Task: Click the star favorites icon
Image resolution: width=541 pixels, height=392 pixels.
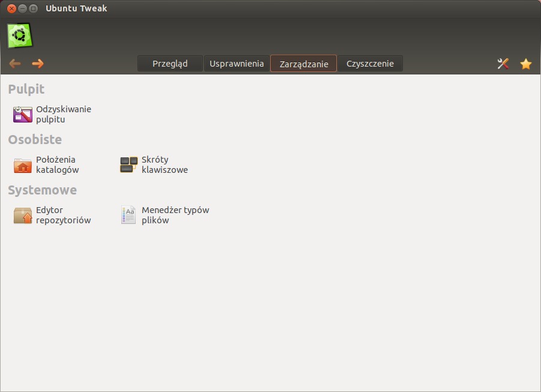Action: tap(526, 64)
